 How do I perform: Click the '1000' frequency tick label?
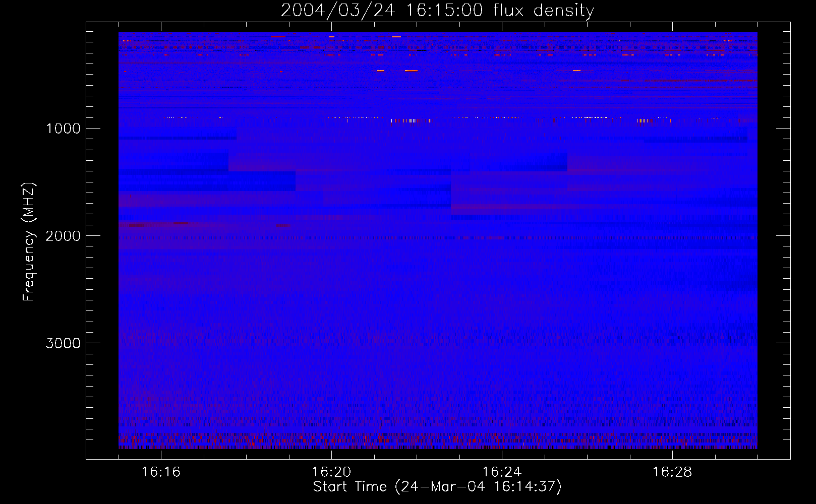click(x=63, y=129)
